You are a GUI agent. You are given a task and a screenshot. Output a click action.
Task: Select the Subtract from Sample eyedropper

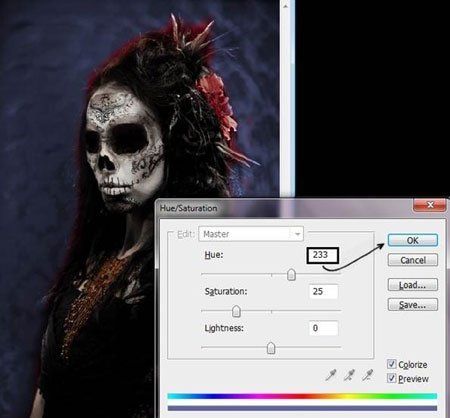[367, 375]
